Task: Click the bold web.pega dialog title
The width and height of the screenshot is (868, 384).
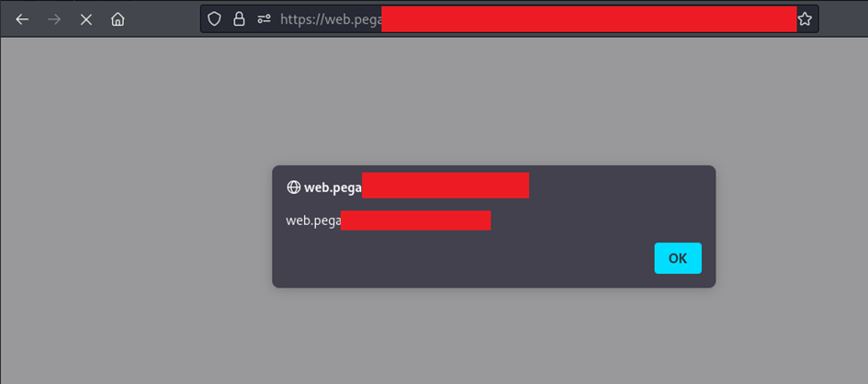Action: click(333, 187)
